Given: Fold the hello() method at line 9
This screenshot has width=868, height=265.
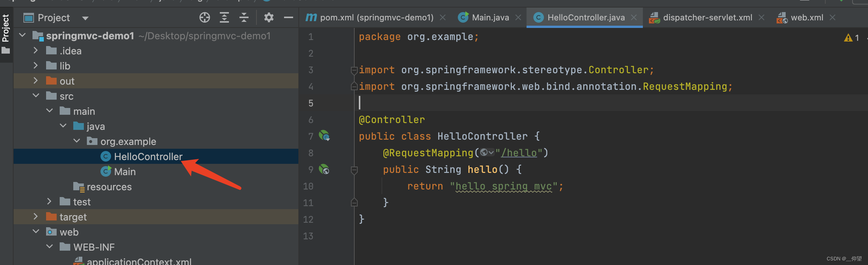Looking at the screenshot, I should 354,170.
